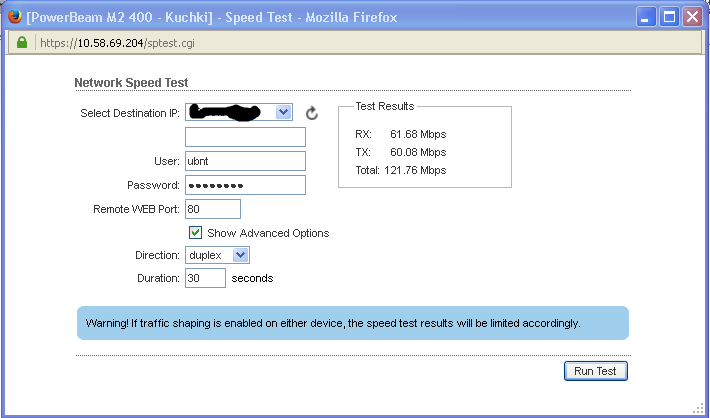Viewport: 710px width, 418px height.
Task: Click the RX 61.68 Mbps value
Action: coord(418,134)
